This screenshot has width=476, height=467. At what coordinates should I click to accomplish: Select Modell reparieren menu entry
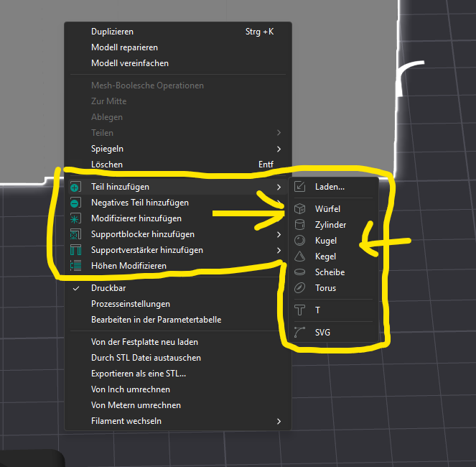(178, 47)
